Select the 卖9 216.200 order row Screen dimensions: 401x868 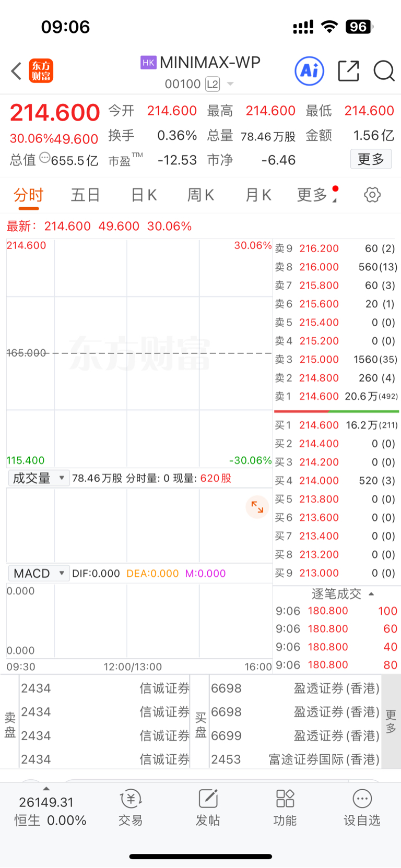tap(336, 249)
